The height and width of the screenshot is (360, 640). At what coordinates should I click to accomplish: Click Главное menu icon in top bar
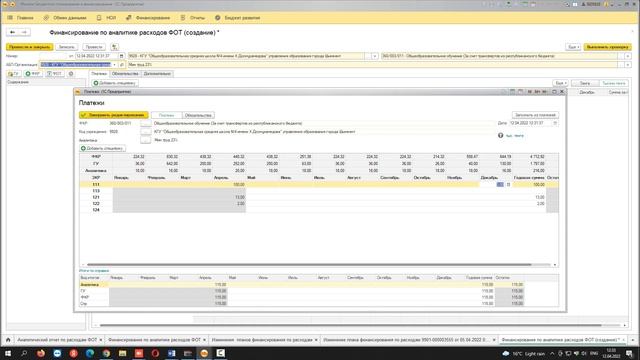[x=10, y=18]
